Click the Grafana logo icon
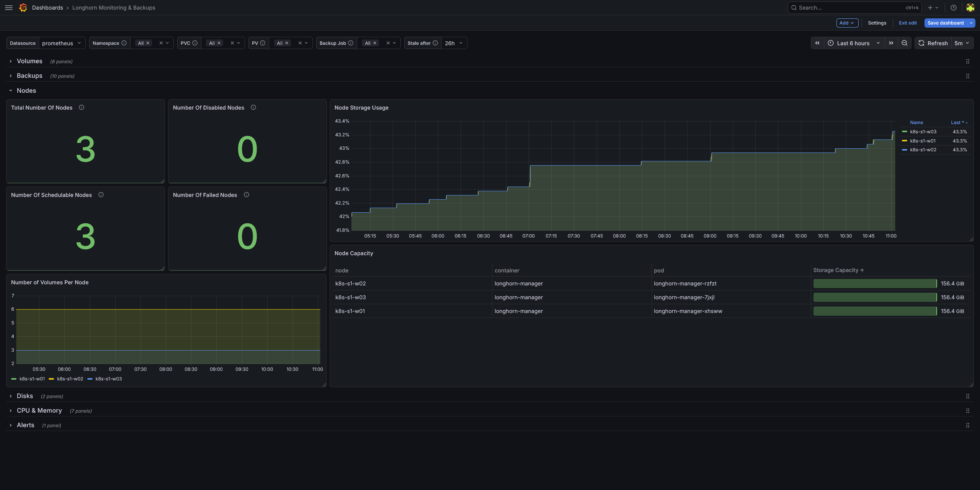 pyautogui.click(x=23, y=8)
